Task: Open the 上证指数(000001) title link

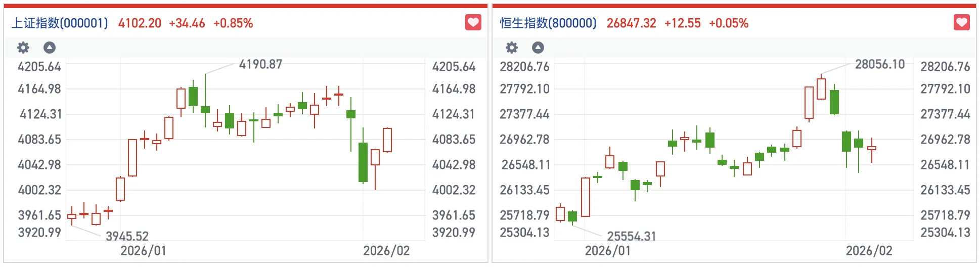Action: [60, 23]
